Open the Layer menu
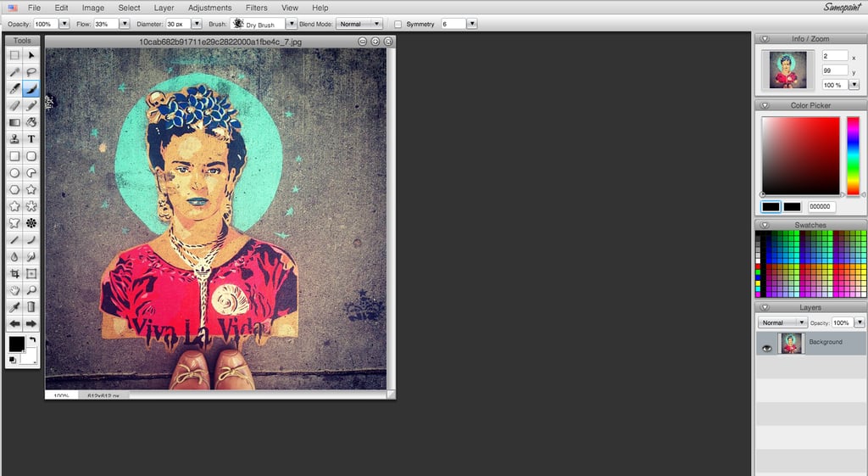The height and width of the screenshot is (476, 868). coord(164,8)
